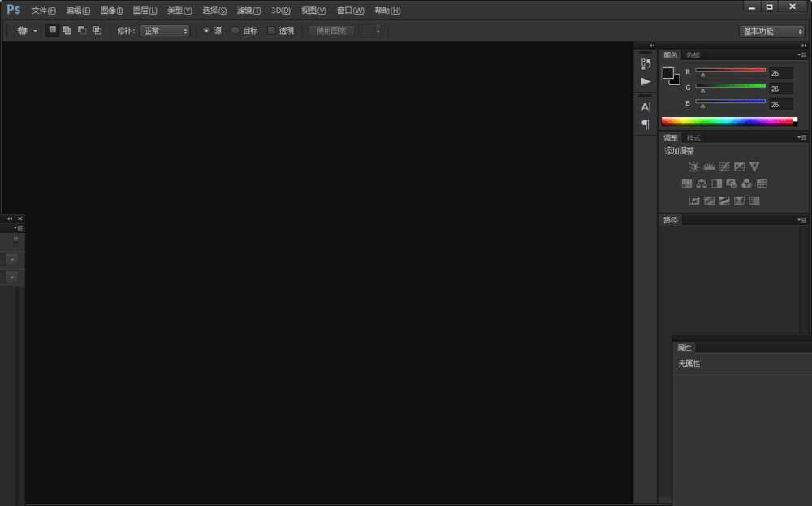This screenshot has height=506, width=812.
Task: Open the Character panel icon
Action: pyautogui.click(x=646, y=107)
